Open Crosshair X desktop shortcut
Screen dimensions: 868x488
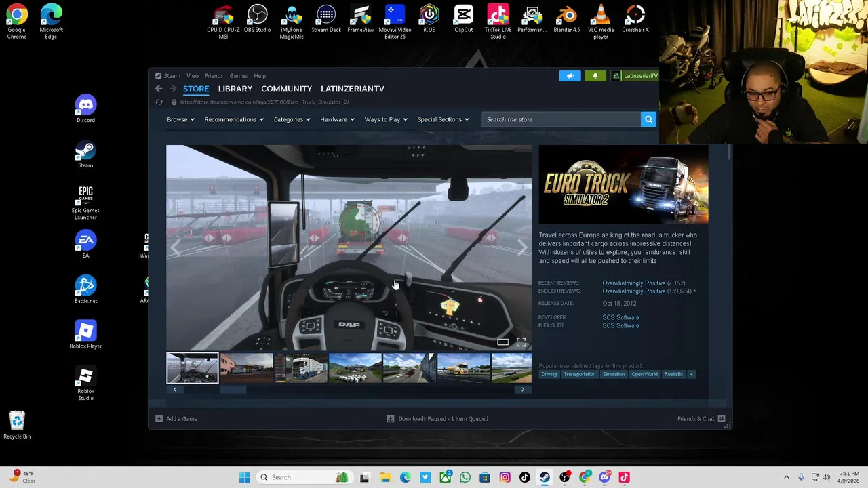pyautogui.click(x=635, y=19)
